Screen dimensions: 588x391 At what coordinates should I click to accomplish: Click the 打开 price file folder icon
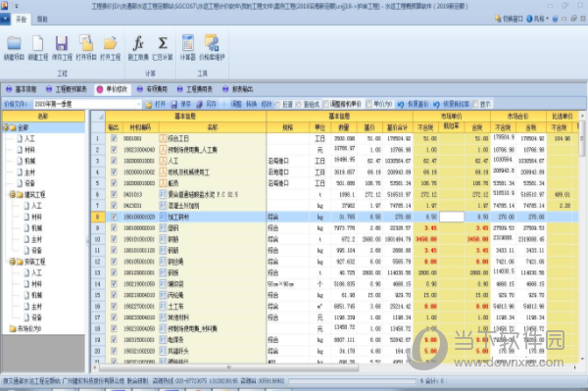(149, 104)
